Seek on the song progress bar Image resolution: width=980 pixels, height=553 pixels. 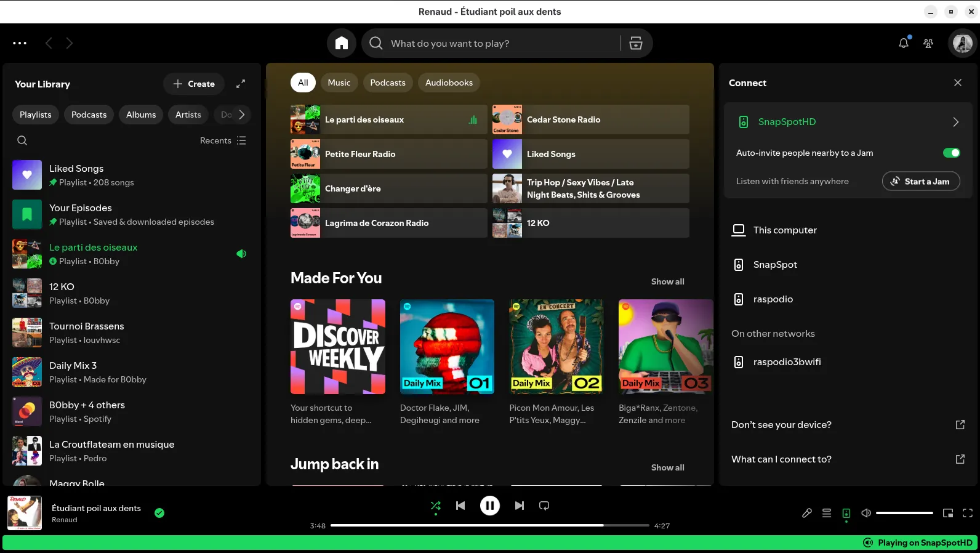point(490,525)
